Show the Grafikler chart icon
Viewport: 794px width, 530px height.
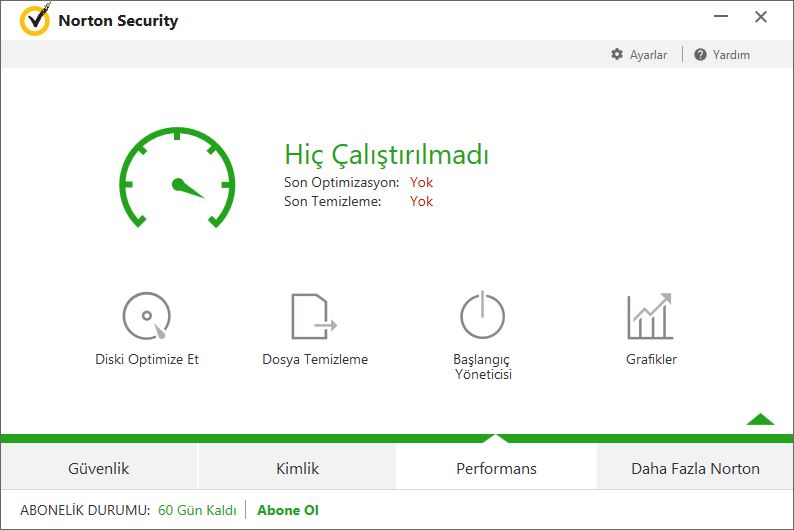click(650, 316)
